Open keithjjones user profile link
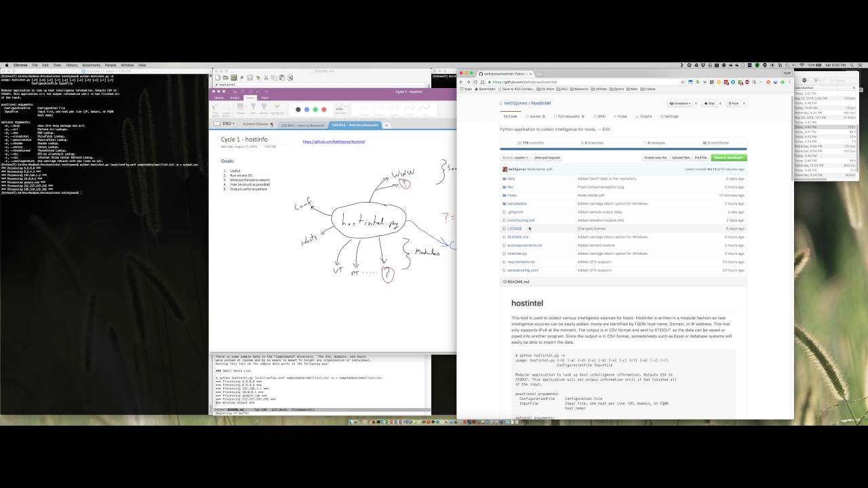 (x=516, y=103)
